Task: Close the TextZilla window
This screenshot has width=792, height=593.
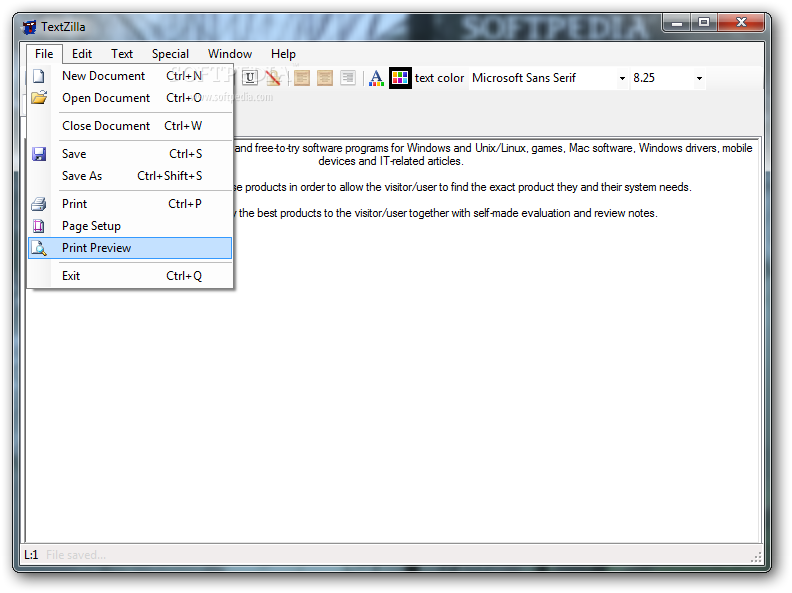Action: [741, 23]
